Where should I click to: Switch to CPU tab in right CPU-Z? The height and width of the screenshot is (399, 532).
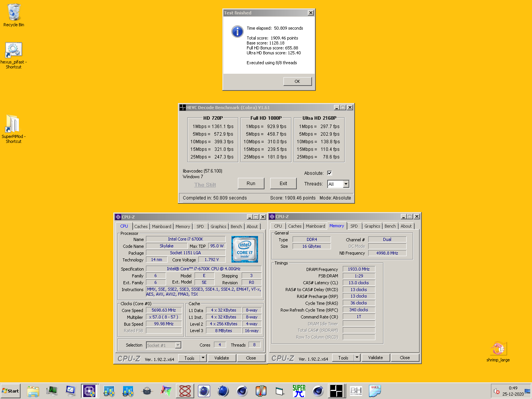pyautogui.click(x=278, y=226)
